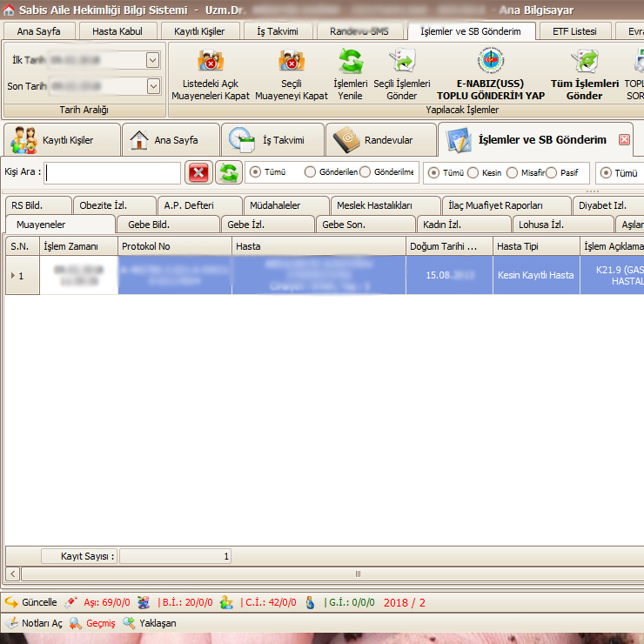Click in Kişi Ara search field
The height and width of the screenshot is (644, 644).
(x=112, y=173)
